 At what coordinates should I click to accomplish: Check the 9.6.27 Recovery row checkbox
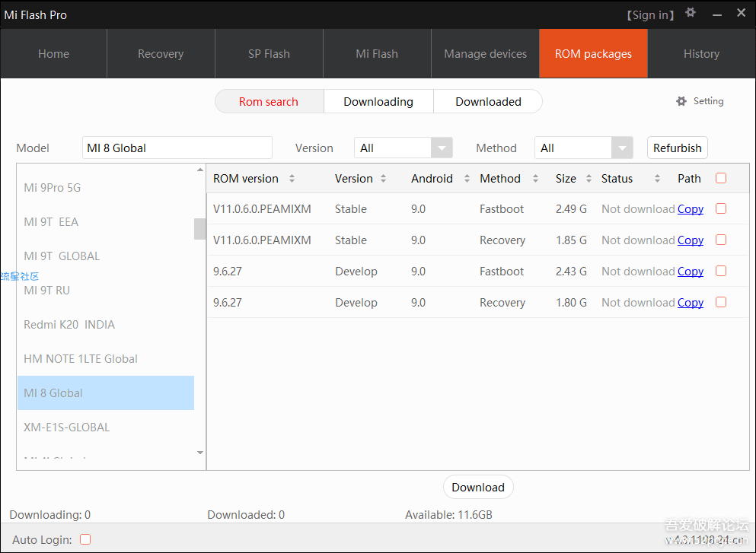(721, 303)
